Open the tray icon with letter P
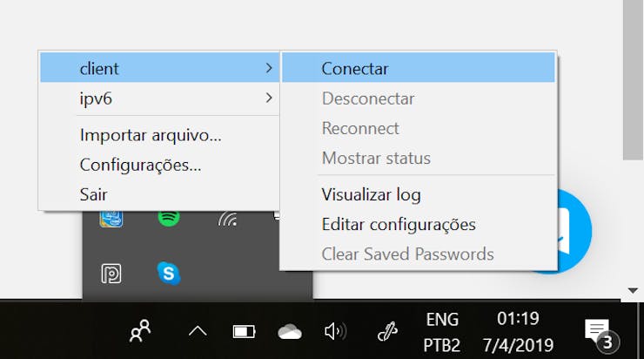 tap(111, 274)
